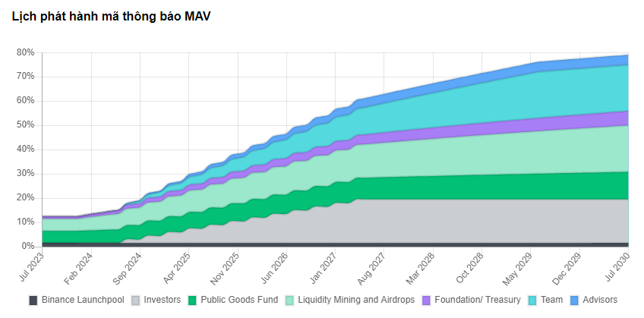
Task: Click the Advisors legend blue swatch
Action: click(575, 301)
